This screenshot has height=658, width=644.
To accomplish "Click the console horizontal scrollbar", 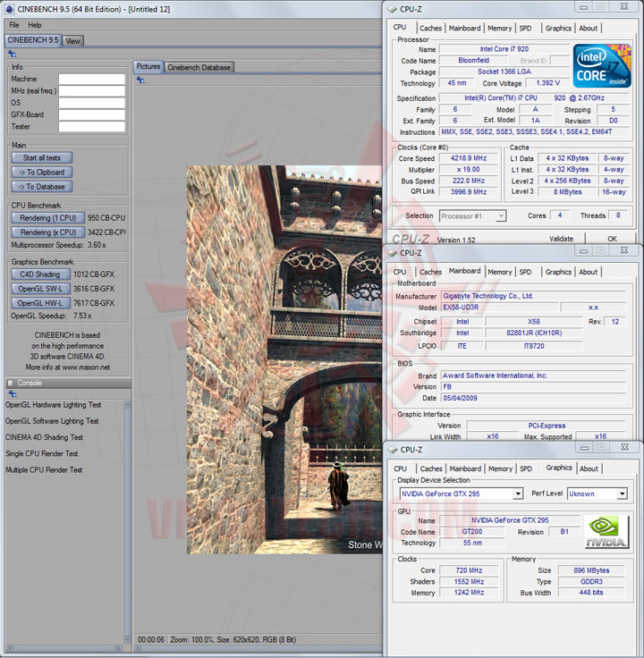I will [64, 648].
